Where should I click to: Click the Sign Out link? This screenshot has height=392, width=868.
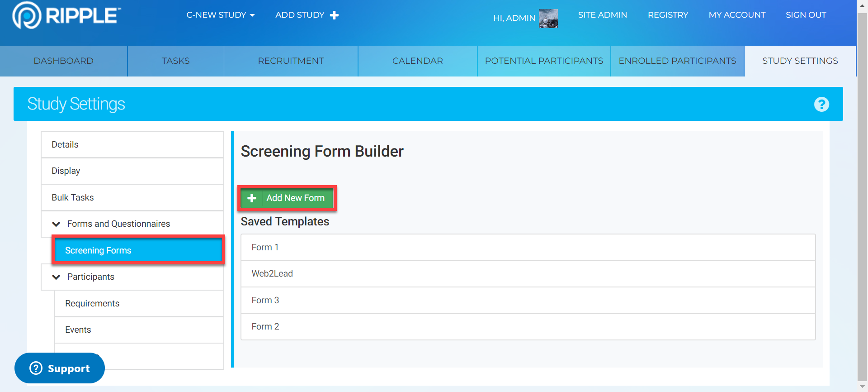click(806, 15)
